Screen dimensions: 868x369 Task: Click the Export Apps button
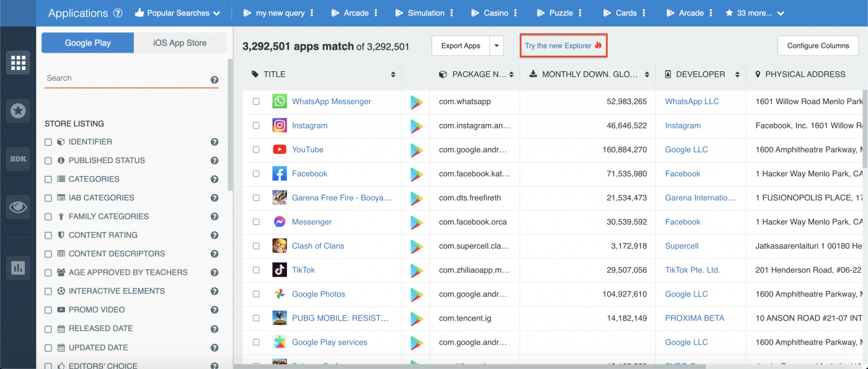coord(461,46)
